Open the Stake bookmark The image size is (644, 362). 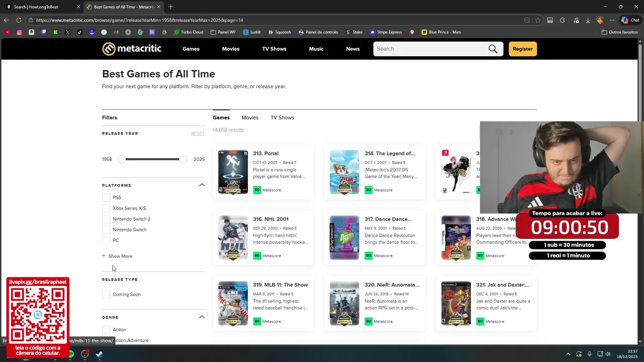(x=354, y=32)
